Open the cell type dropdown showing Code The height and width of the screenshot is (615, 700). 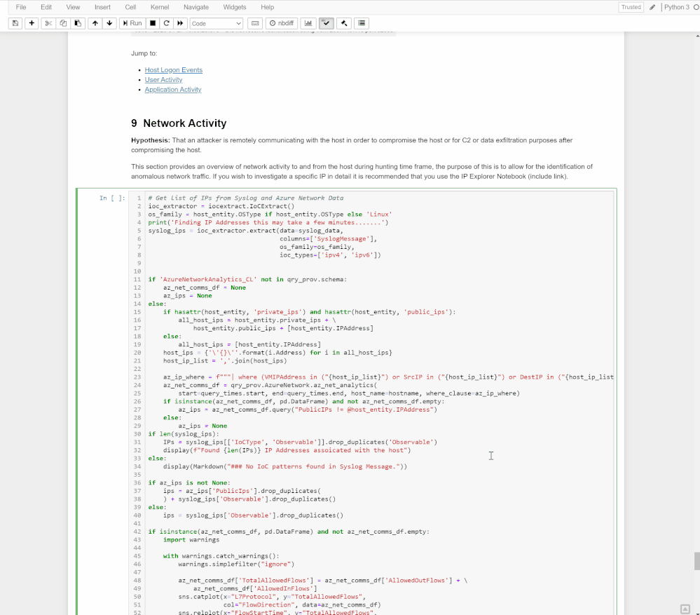pos(217,24)
